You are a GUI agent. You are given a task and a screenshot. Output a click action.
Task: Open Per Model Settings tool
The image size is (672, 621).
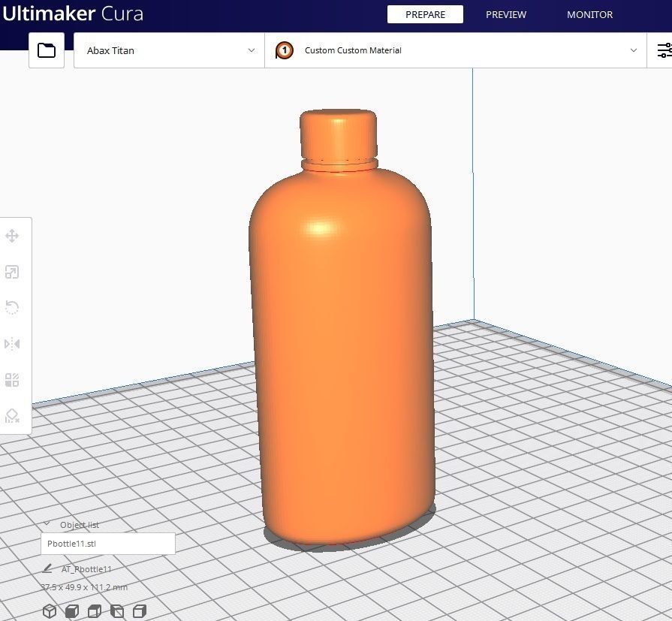tap(12, 380)
